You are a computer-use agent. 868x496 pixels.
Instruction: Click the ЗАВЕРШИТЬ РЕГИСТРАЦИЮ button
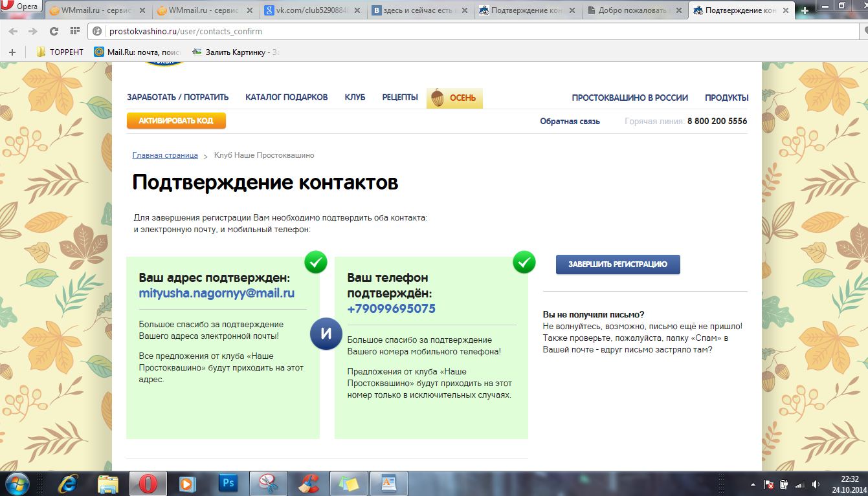point(618,264)
